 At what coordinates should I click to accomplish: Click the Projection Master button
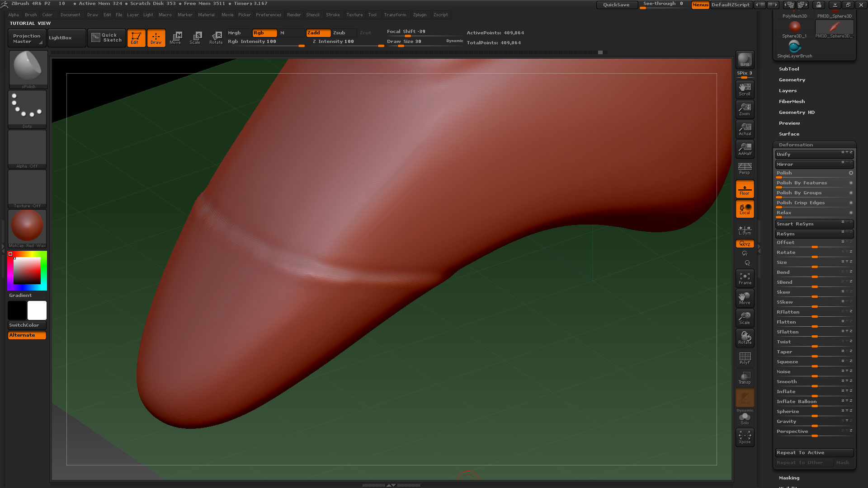coord(27,38)
